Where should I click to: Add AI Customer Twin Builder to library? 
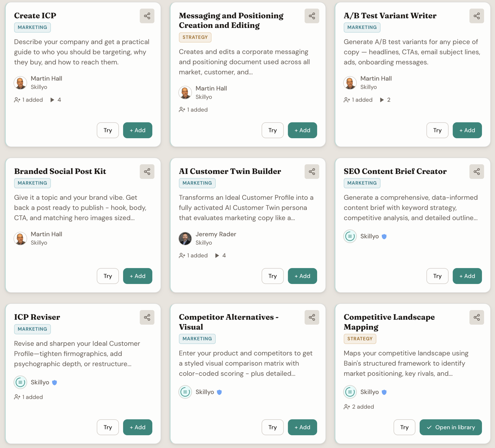(x=302, y=276)
